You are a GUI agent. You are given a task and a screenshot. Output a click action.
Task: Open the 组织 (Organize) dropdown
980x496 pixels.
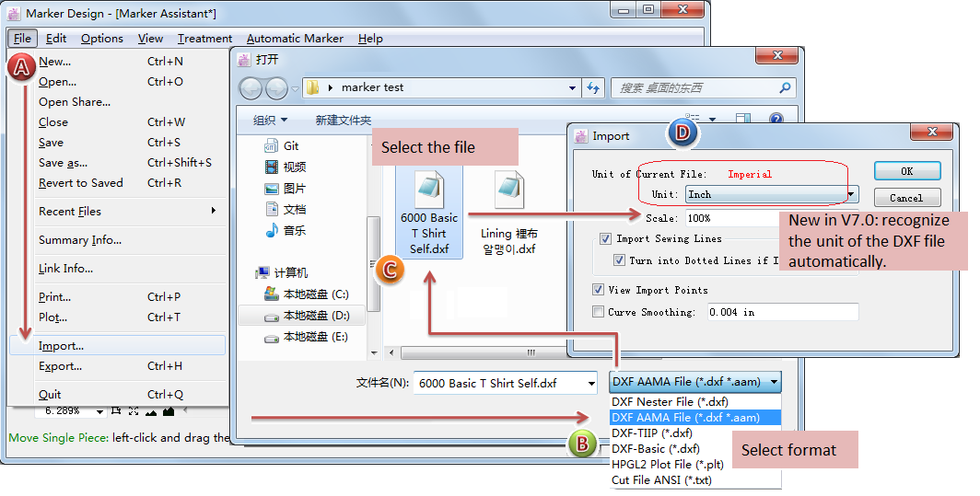click(271, 120)
